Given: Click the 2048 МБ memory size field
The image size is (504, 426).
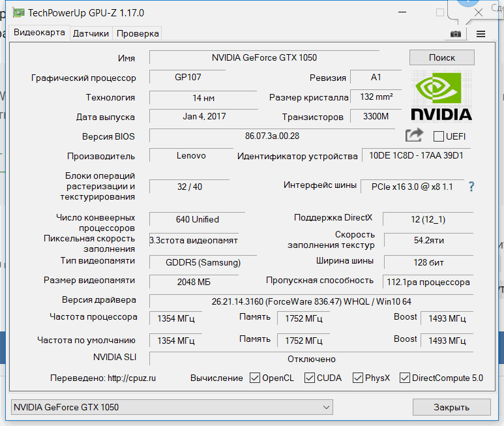Looking at the screenshot, I should (x=194, y=282).
